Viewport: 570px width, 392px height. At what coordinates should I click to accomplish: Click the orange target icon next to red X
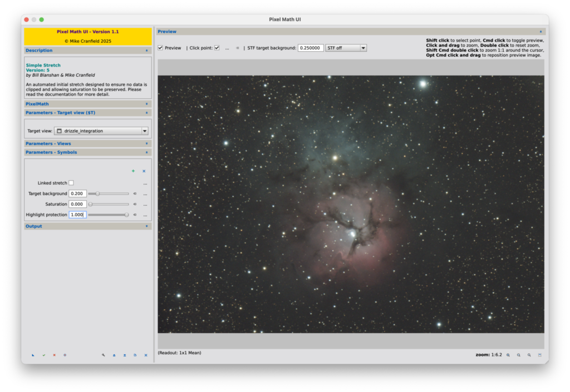[65, 355]
